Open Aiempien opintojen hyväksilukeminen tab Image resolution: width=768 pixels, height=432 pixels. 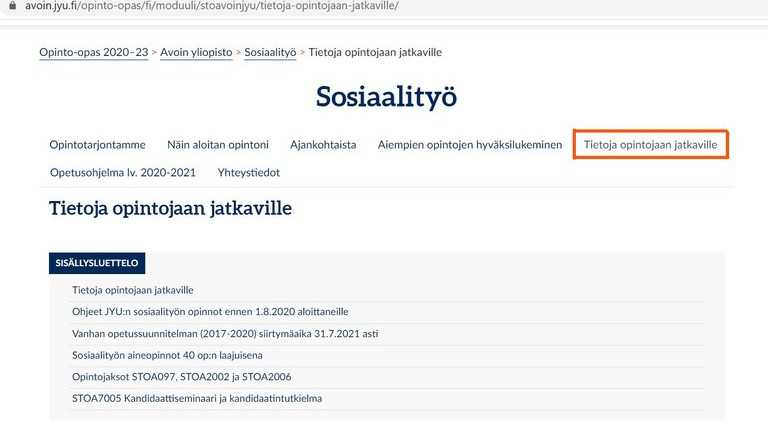click(x=470, y=145)
